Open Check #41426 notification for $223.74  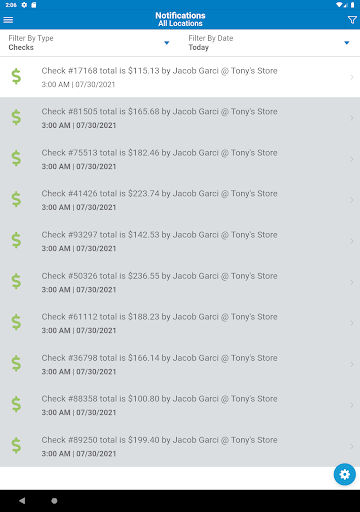[x=180, y=200]
